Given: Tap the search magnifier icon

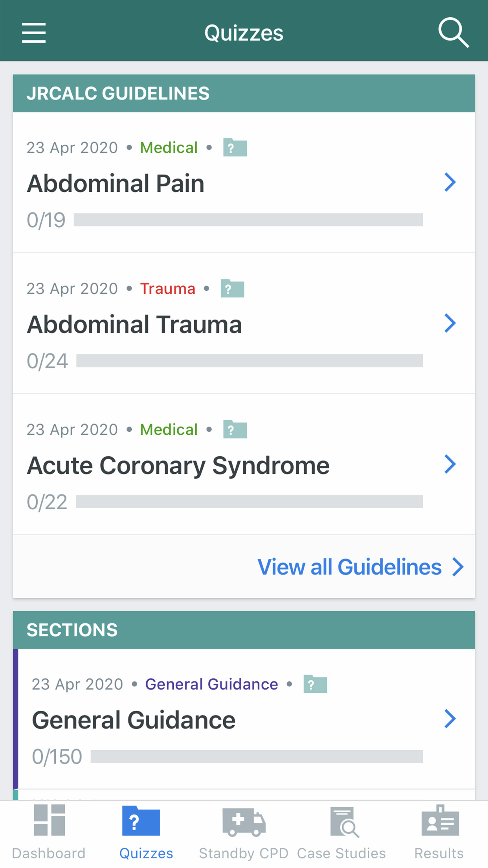Looking at the screenshot, I should coord(453,33).
